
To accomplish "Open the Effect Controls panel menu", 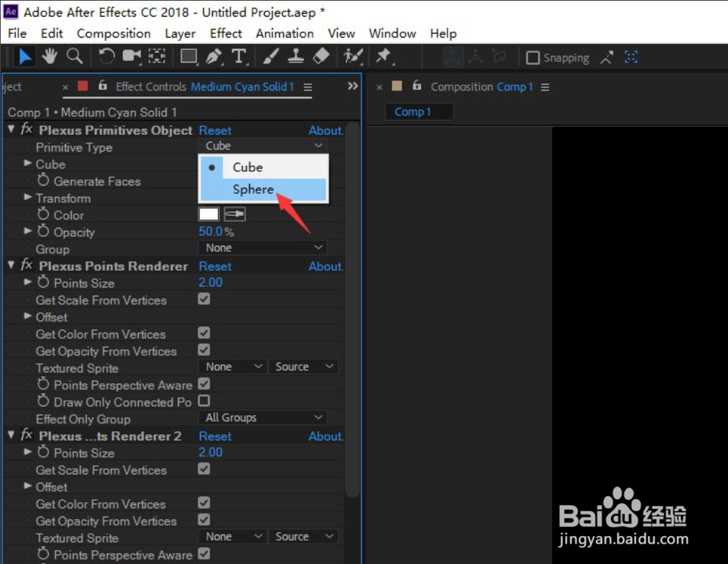I will (308, 87).
